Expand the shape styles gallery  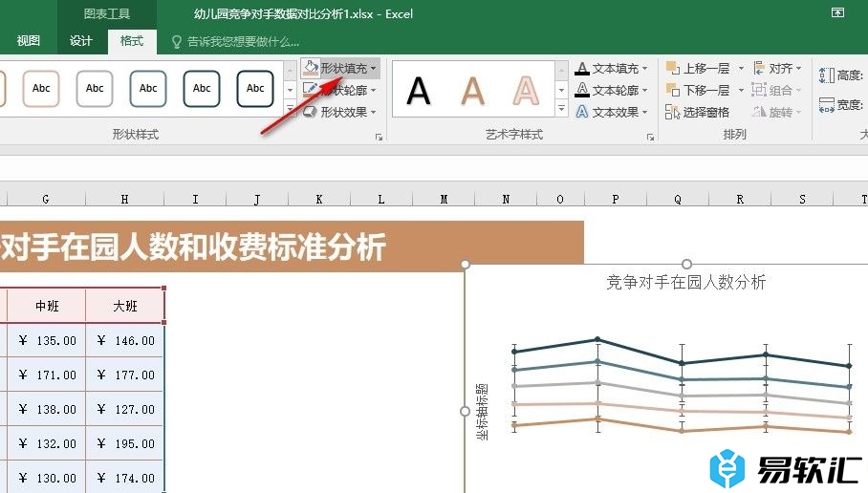point(290,107)
